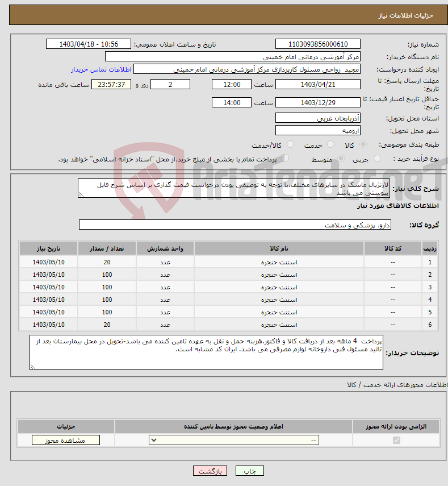Click the اطلاعات کالاهای مورد نیاز heading
Image resolution: width=448 pixels, height=486 pixels.
coord(397,206)
